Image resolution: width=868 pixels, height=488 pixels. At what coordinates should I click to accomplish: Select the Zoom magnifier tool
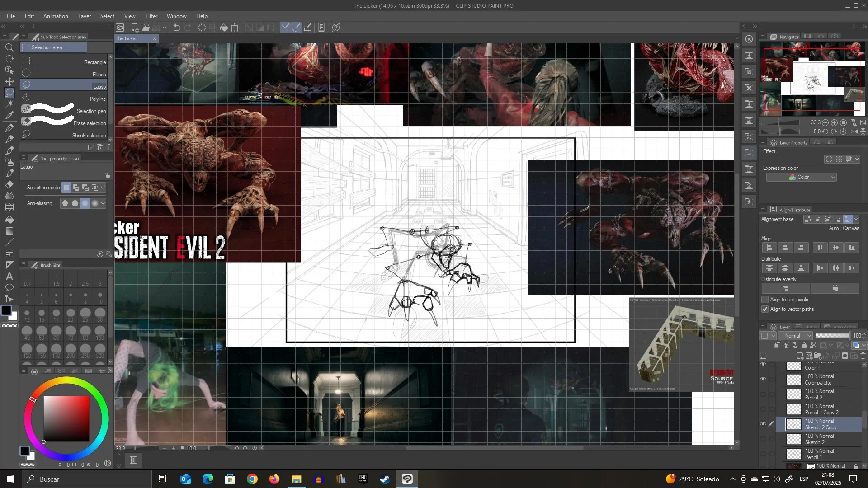pos(9,47)
